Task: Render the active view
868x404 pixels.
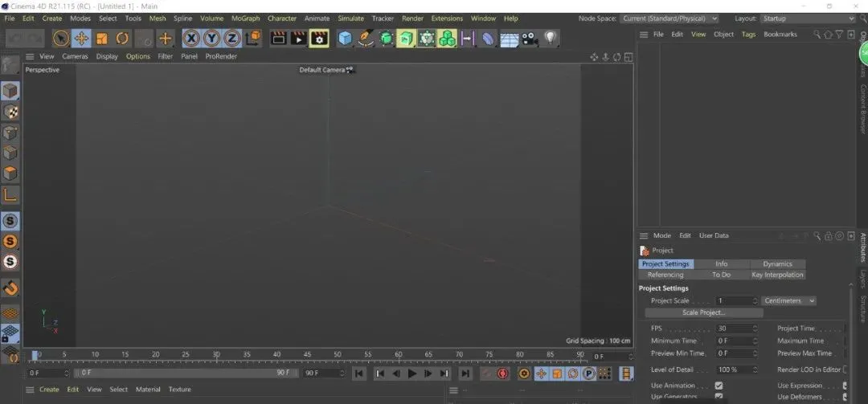Action: click(x=278, y=39)
